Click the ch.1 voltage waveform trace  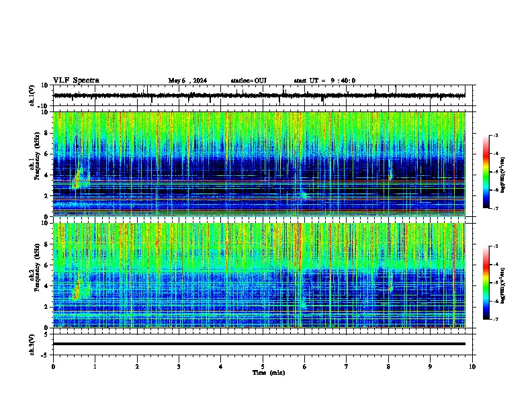[x=259, y=95]
